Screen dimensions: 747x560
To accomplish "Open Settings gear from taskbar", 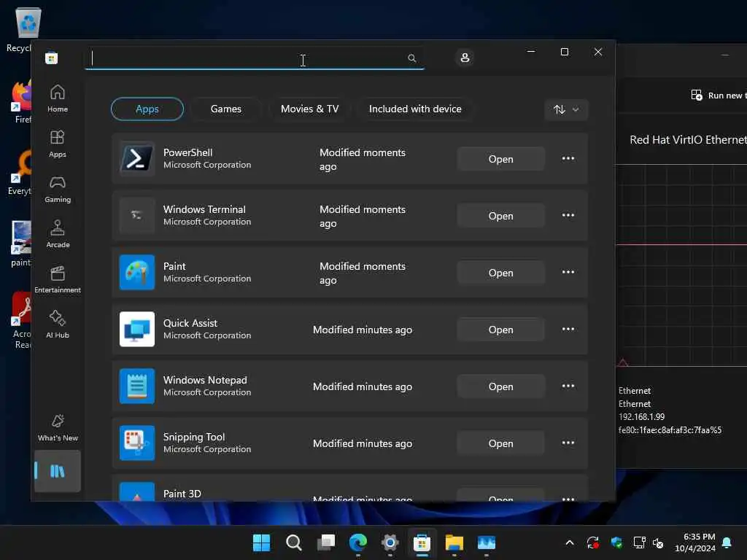I will (390, 542).
